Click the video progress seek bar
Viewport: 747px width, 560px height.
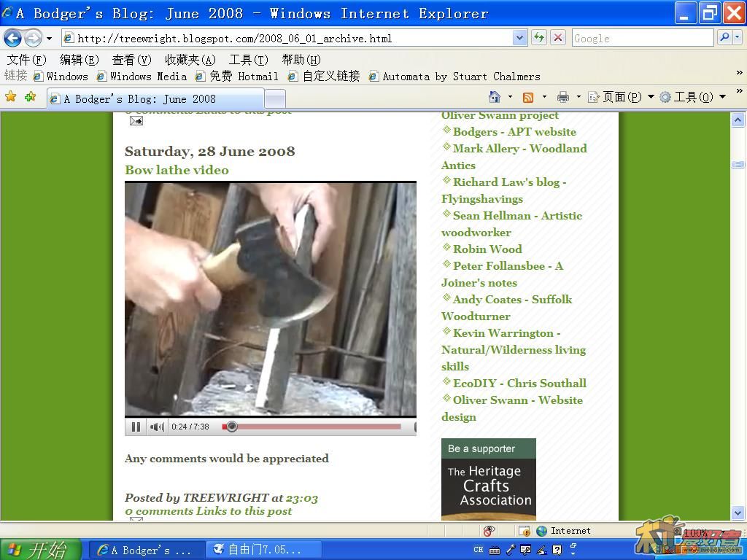[x=314, y=427]
